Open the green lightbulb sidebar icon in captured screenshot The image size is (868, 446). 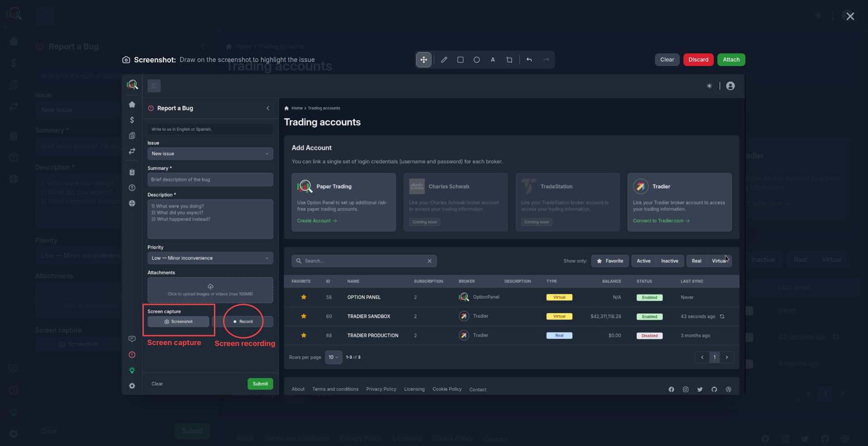[x=132, y=370]
